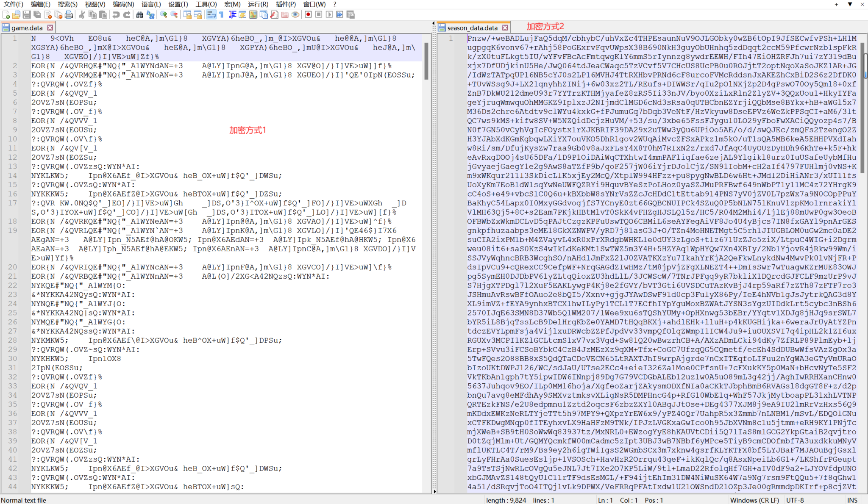Click Windows (CR LF) line ending selector

click(x=754, y=500)
